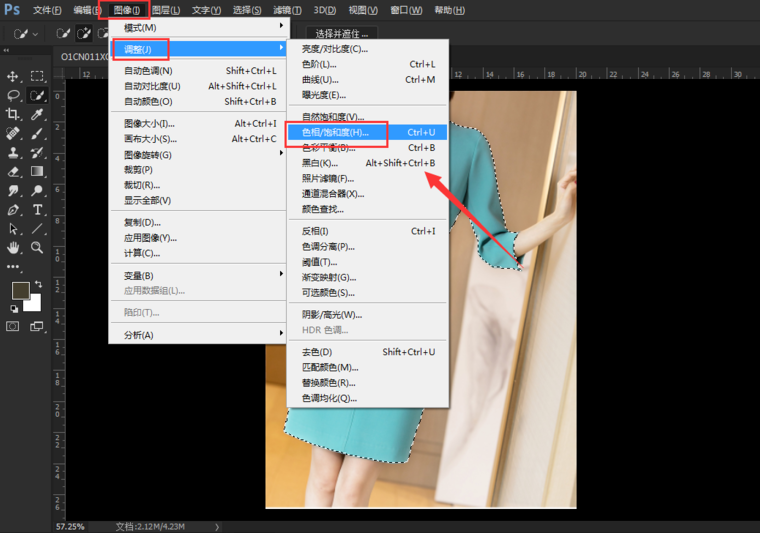Select the Horizontal Type tool
The height and width of the screenshot is (533, 760).
[37, 210]
